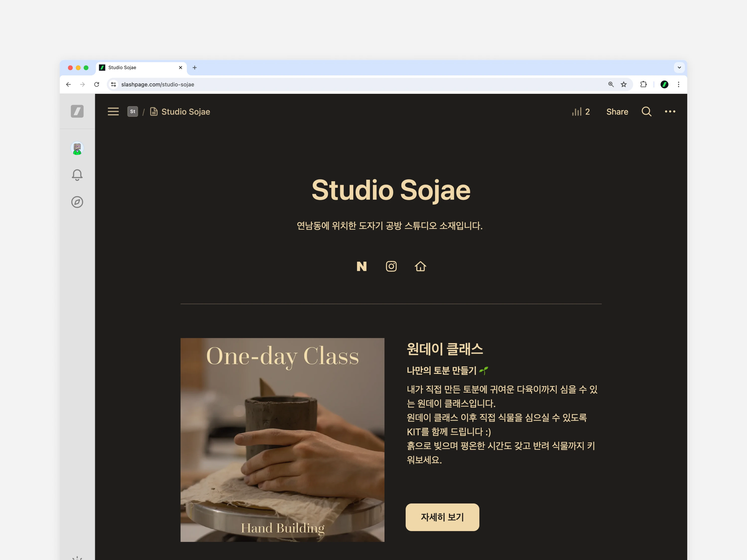Image resolution: width=747 pixels, height=560 pixels.
Task: Click the 원데이 클래스 heading
Action: 445,349
